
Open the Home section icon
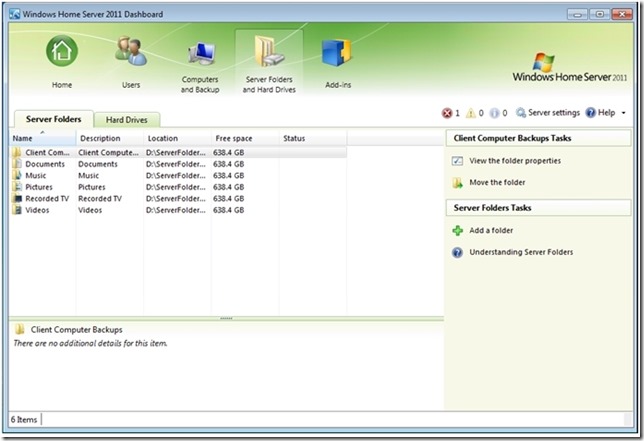point(62,52)
